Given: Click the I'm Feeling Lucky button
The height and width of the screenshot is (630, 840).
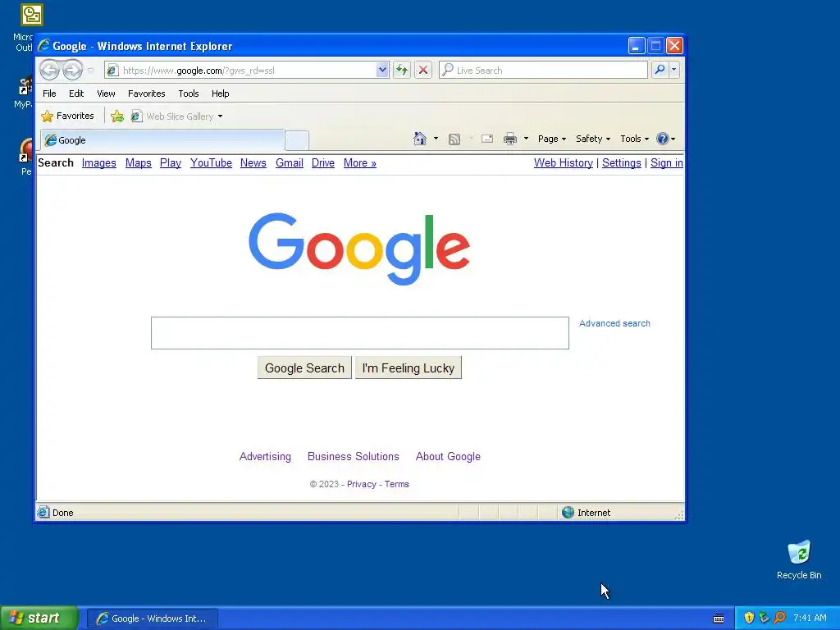Looking at the screenshot, I should [409, 368].
